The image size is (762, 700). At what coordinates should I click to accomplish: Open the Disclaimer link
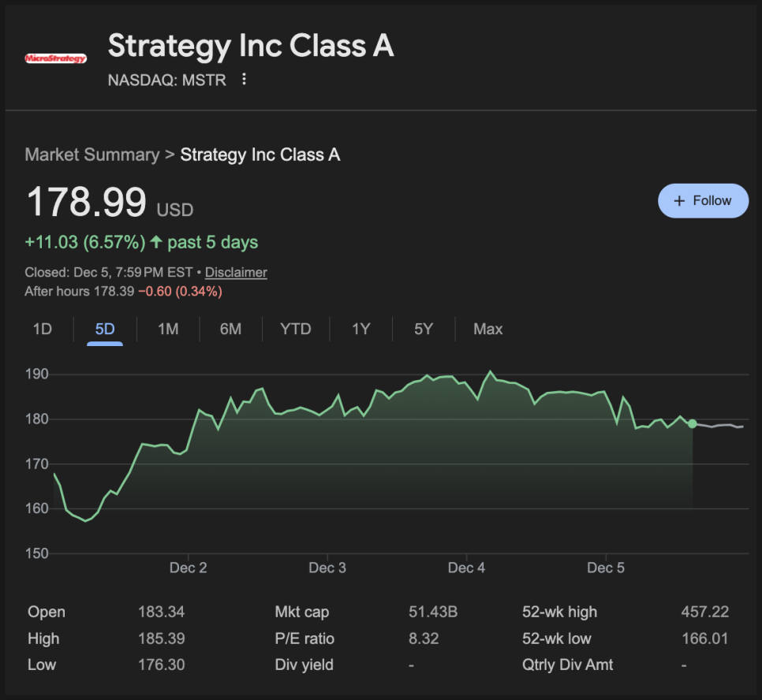[x=236, y=273]
